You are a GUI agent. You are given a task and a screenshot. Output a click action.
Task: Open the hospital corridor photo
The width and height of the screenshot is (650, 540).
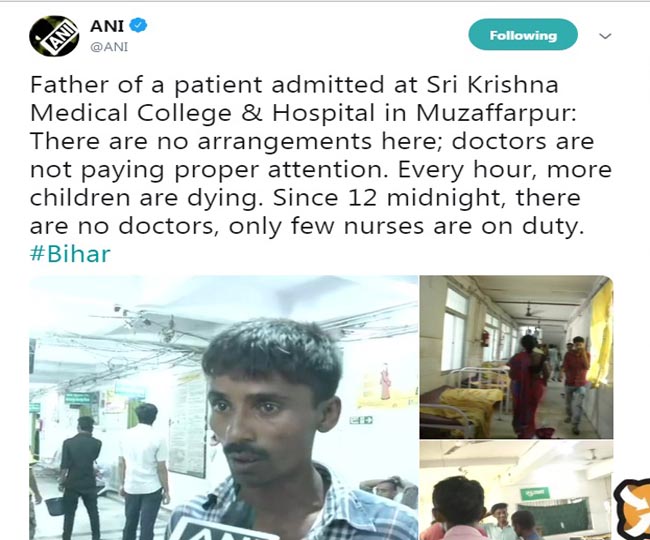tap(516, 357)
